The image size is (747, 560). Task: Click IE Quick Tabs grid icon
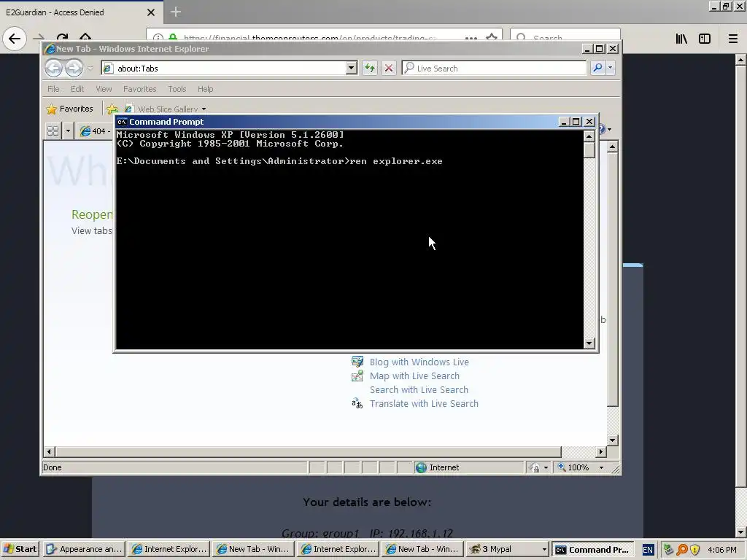[x=53, y=131]
